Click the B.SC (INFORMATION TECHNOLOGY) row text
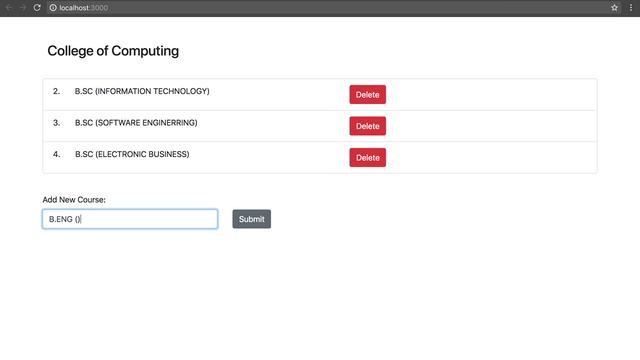 [x=142, y=91]
